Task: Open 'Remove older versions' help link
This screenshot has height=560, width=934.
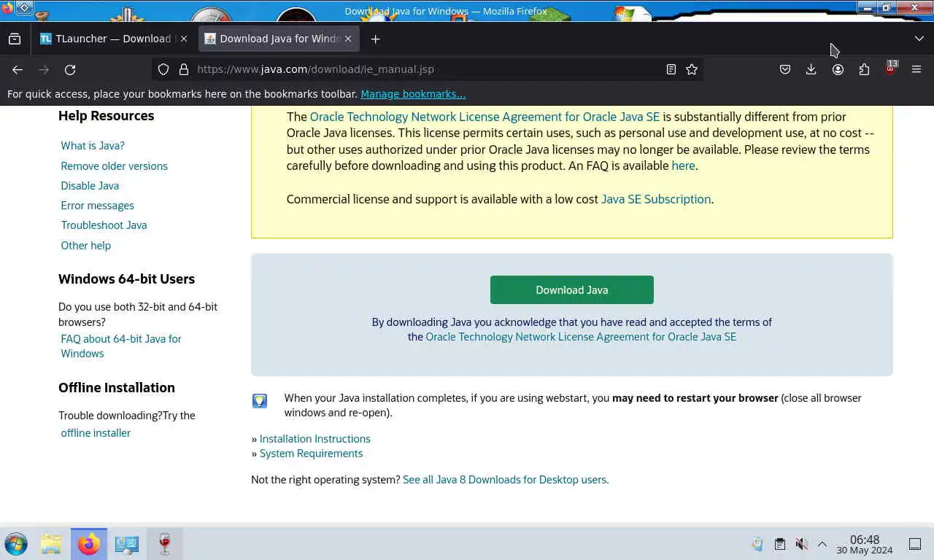Action: click(x=114, y=166)
